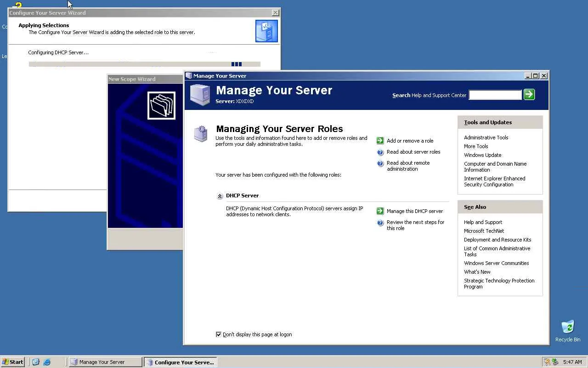Close the Manage Your Server window
Image resolution: width=588 pixels, height=368 pixels.
(x=544, y=76)
